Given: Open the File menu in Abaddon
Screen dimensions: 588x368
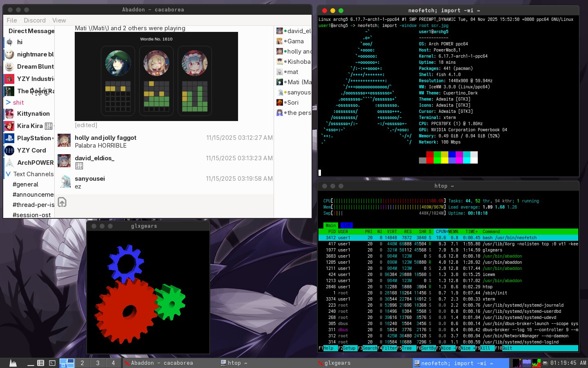Looking at the screenshot, I should coord(12,20).
